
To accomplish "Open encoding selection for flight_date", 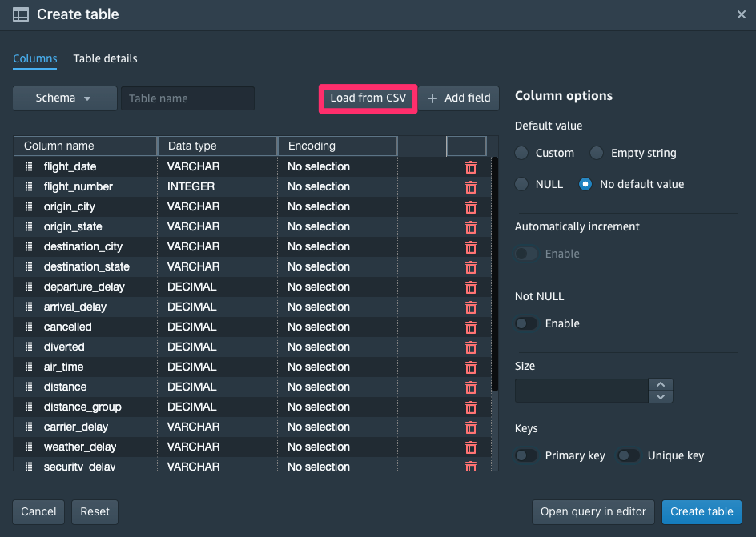I will tap(337, 166).
